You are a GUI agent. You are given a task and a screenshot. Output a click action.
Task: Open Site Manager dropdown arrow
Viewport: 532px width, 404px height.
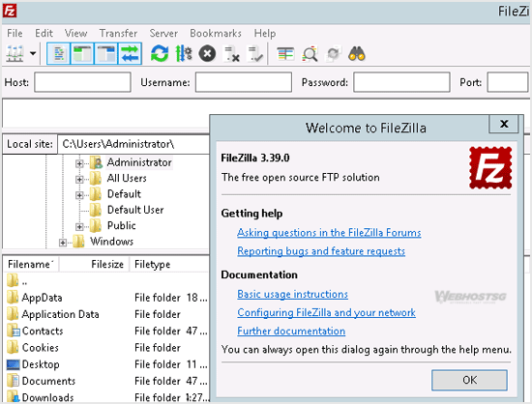point(33,53)
